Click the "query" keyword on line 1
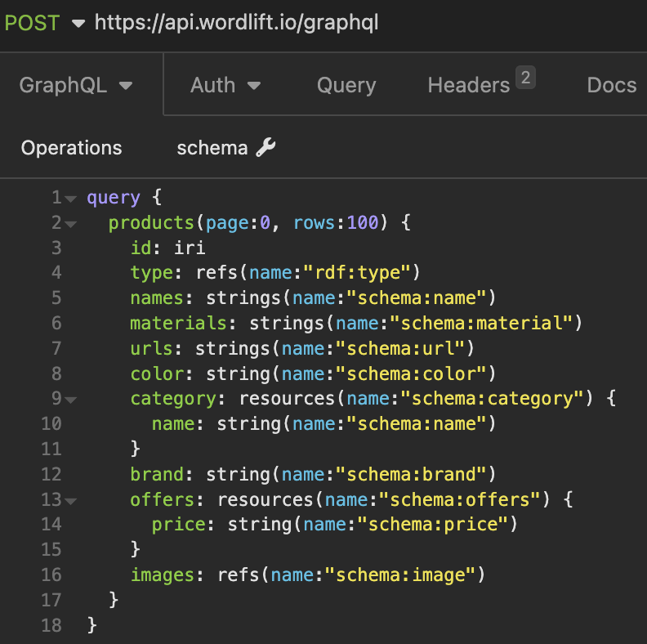The height and width of the screenshot is (644, 647). [x=114, y=198]
